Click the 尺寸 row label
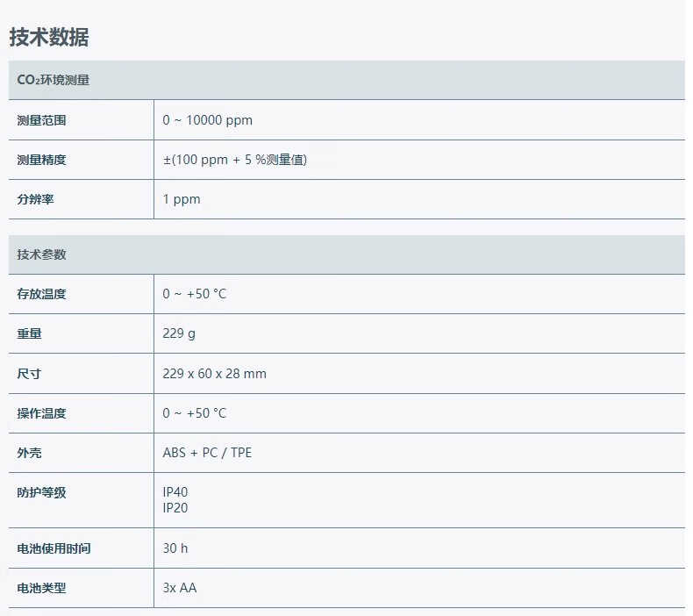The width and height of the screenshot is (693, 616). [x=29, y=374]
